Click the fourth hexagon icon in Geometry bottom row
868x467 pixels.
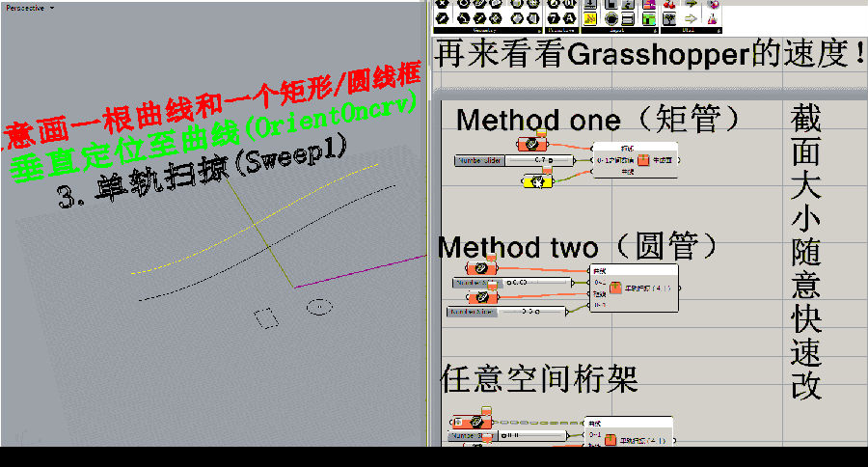tap(496, 19)
